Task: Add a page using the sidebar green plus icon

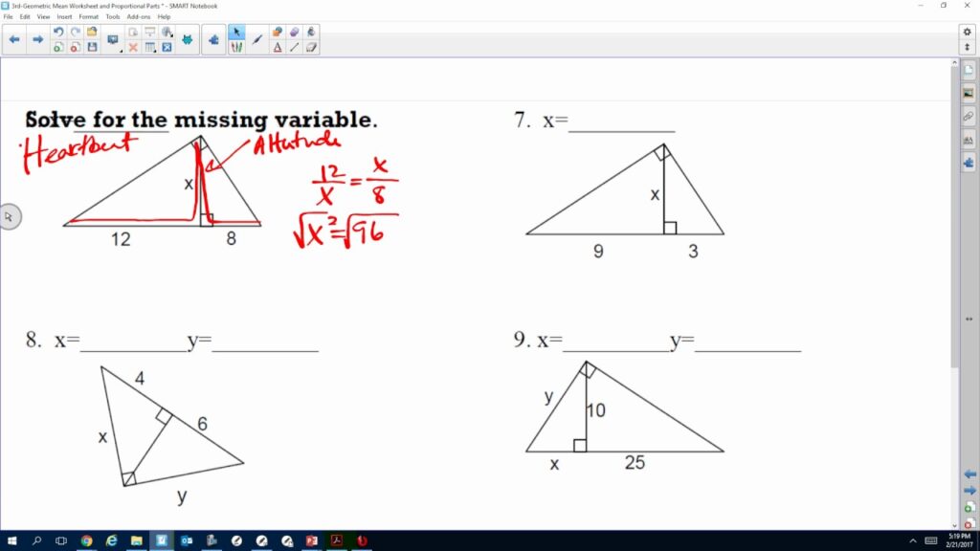Action: coord(969,507)
